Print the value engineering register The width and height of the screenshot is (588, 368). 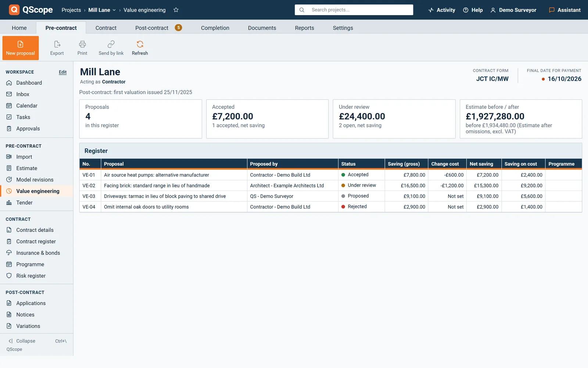[x=82, y=48]
